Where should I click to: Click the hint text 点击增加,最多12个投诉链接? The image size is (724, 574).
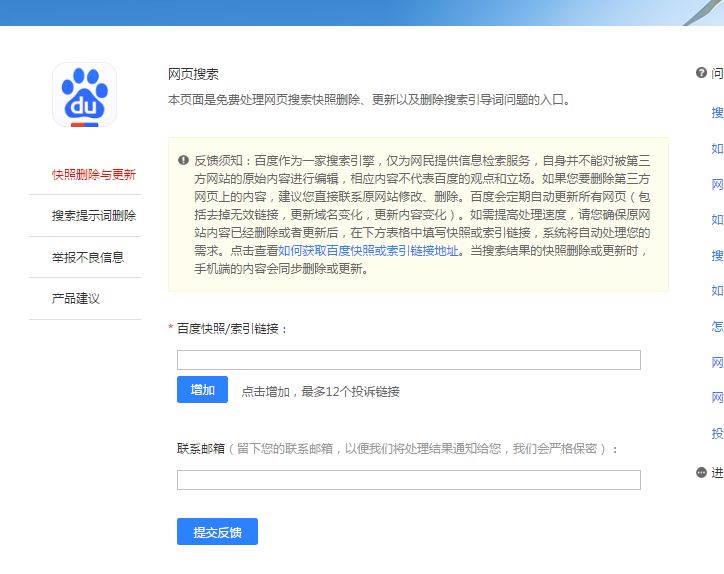coord(320,392)
